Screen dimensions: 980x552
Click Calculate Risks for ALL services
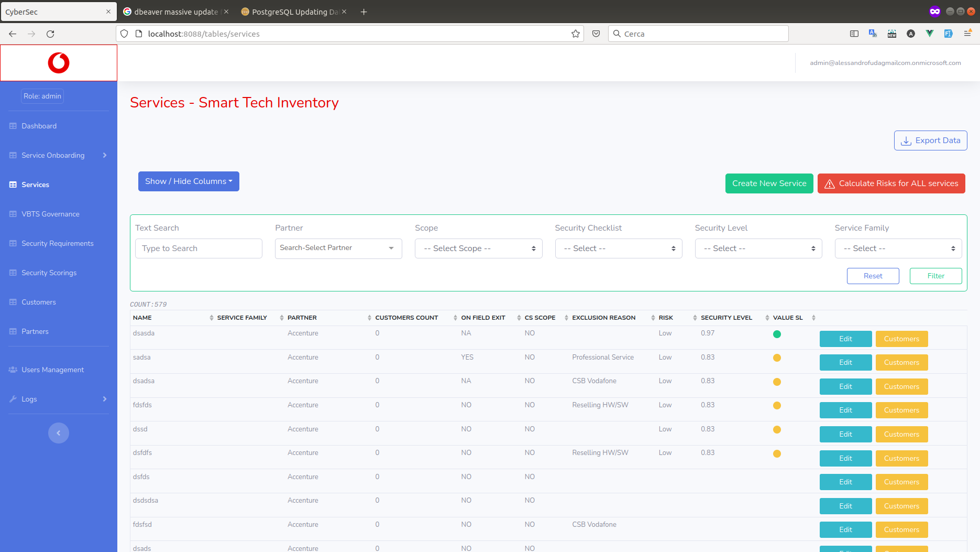891,183
